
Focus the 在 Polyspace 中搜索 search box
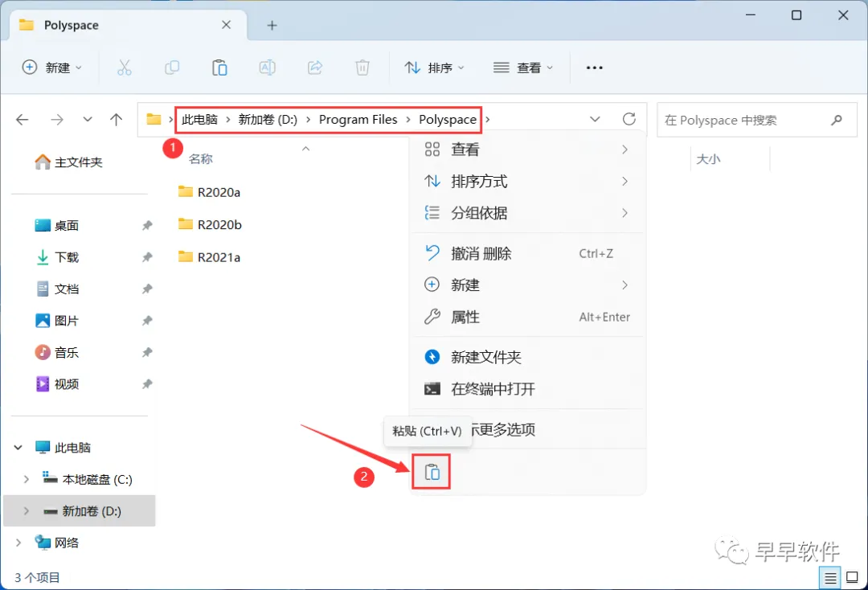pyautogui.click(x=757, y=120)
